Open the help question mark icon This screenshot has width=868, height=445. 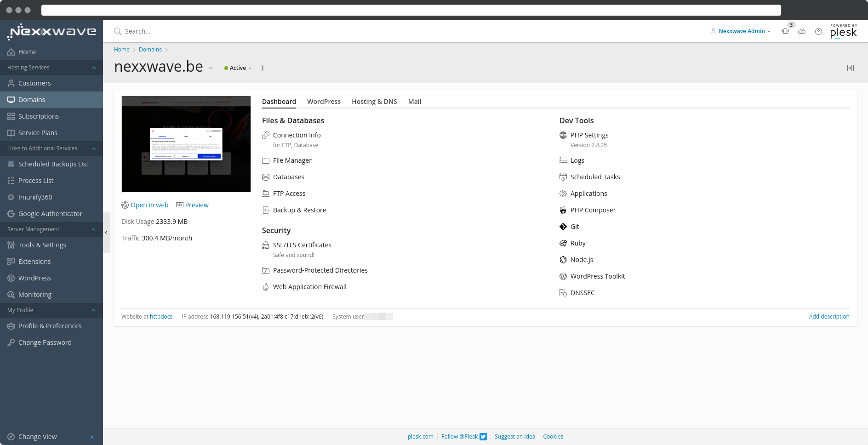click(818, 31)
